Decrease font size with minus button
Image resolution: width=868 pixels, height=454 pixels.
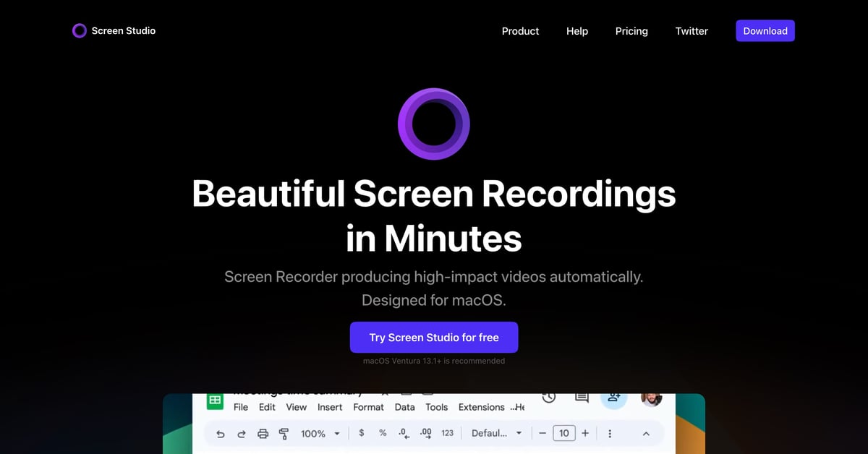(542, 433)
